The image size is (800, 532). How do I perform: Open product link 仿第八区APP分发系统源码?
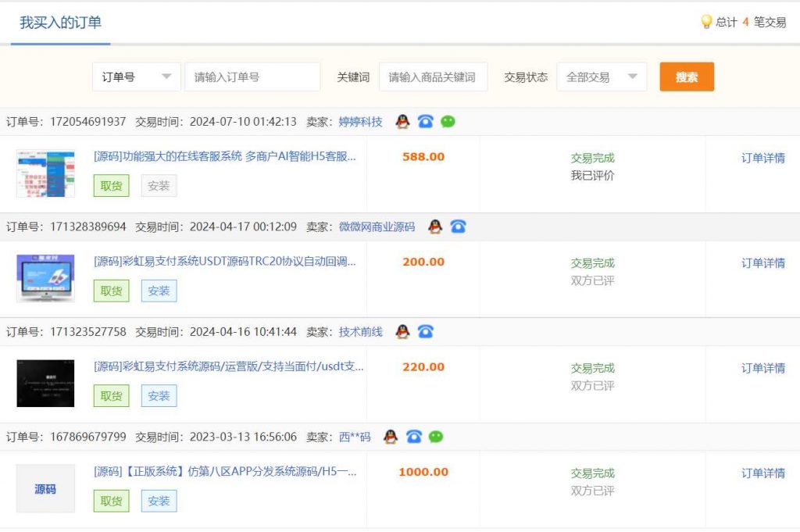tap(225, 472)
